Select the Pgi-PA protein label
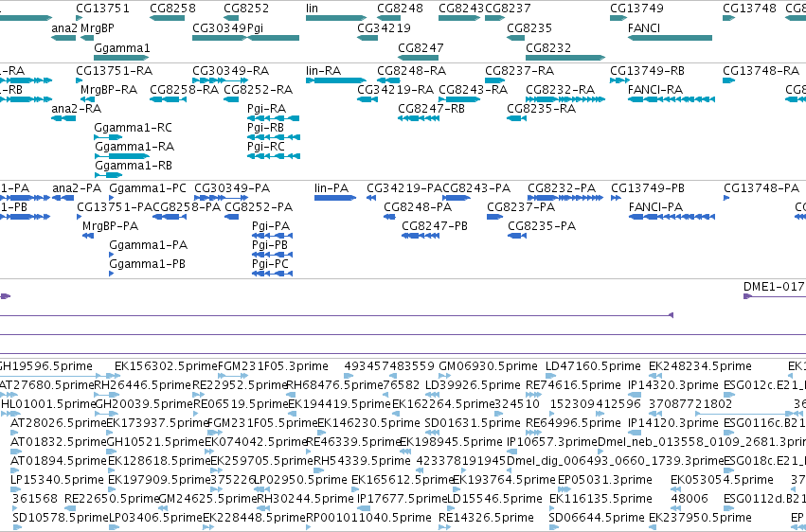The width and height of the screenshot is (806, 532). (x=271, y=226)
